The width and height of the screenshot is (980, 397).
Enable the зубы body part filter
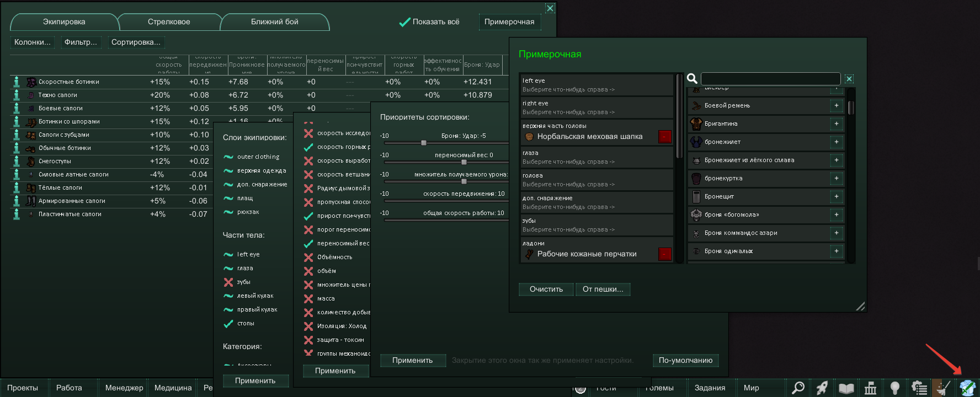pos(228,282)
